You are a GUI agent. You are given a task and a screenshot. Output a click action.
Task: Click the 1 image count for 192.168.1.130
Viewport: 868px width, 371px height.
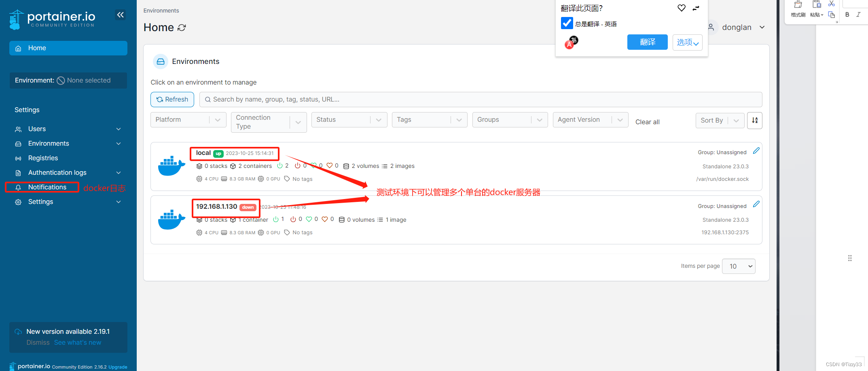point(392,220)
